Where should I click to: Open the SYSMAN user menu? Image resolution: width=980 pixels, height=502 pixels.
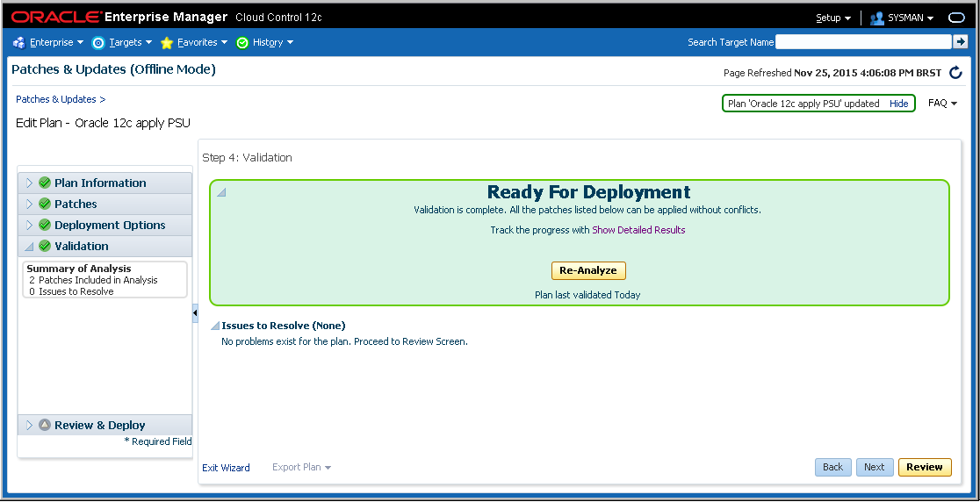[x=911, y=18]
